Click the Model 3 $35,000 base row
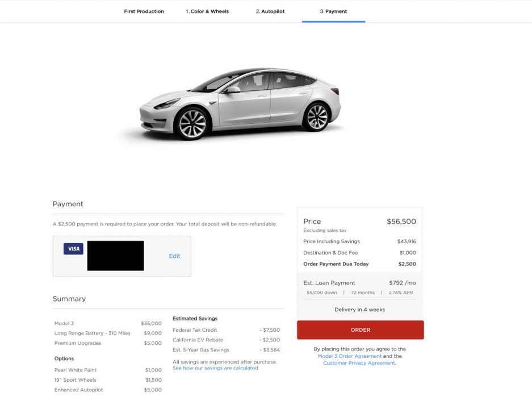Viewport: 532px width, 409px height. coord(108,323)
